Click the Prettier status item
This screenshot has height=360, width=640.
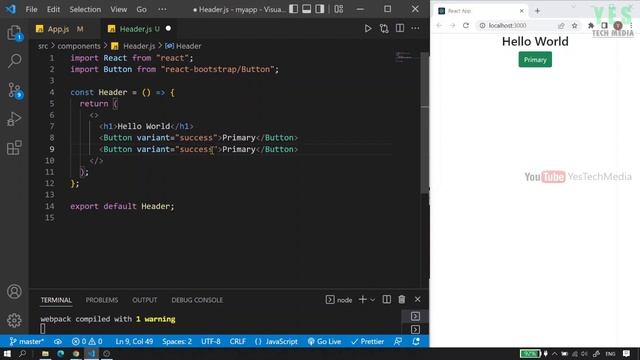(367, 342)
